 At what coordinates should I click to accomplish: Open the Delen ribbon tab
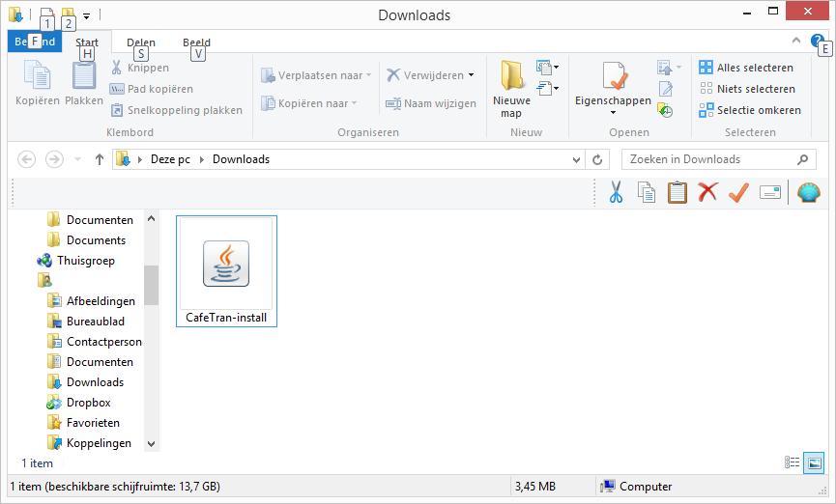(141, 42)
